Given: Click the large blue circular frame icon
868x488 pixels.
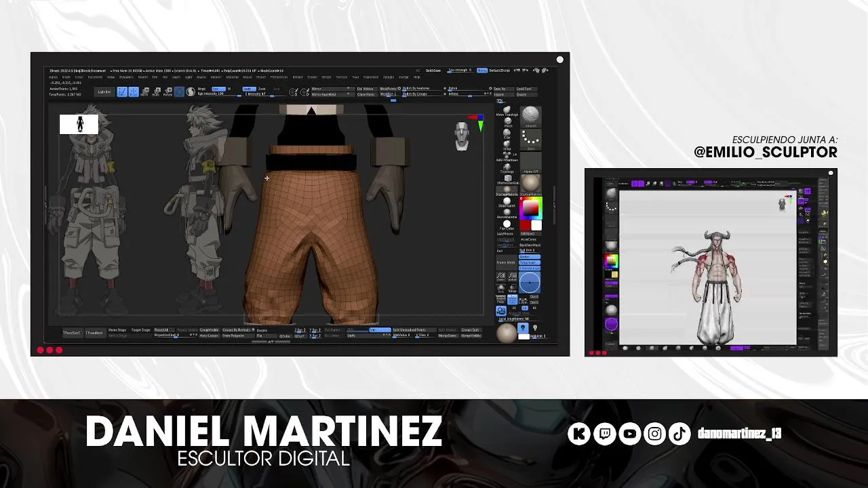Looking at the screenshot, I should click(530, 282).
